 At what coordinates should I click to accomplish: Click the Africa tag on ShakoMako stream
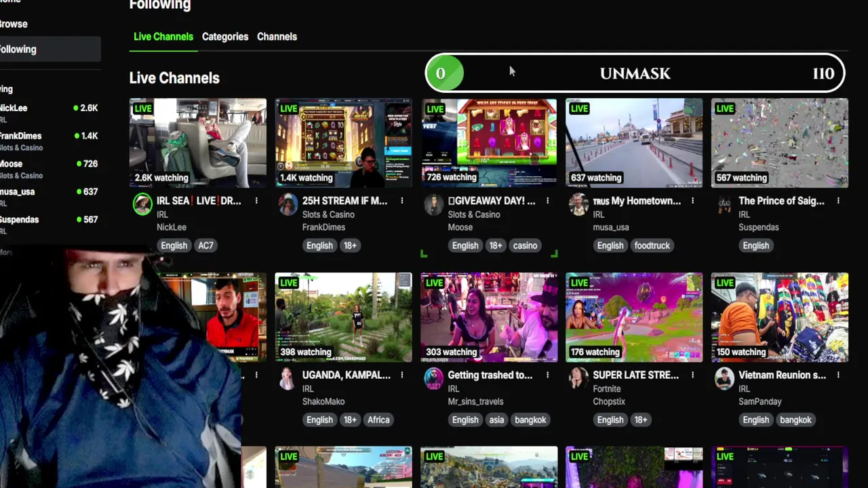[x=378, y=420]
